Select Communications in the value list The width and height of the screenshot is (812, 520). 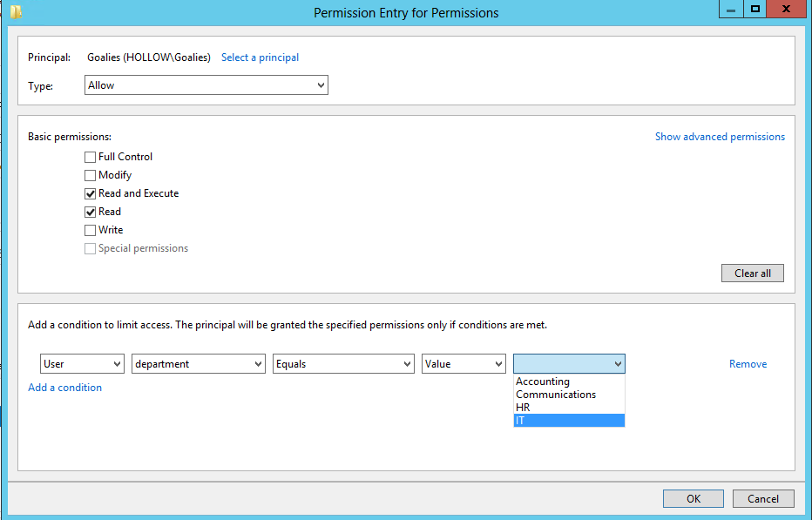point(556,395)
